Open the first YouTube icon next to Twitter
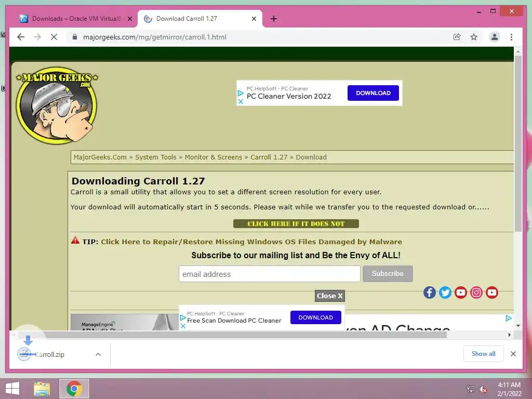532x399 pixels. tap(461, 292)
